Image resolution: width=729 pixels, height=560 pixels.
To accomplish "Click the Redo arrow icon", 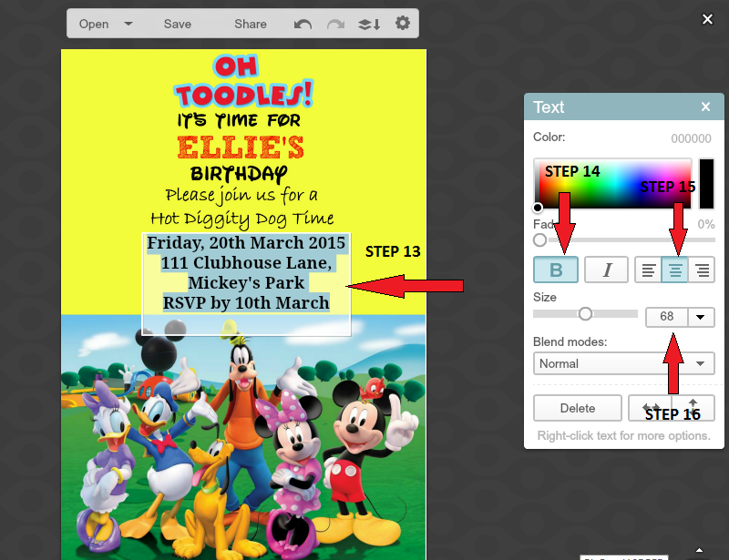I will coord(335,24).
